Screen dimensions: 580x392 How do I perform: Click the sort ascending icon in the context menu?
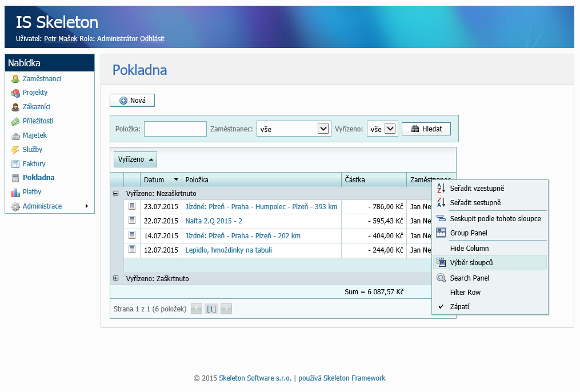[x=441, y=188]
